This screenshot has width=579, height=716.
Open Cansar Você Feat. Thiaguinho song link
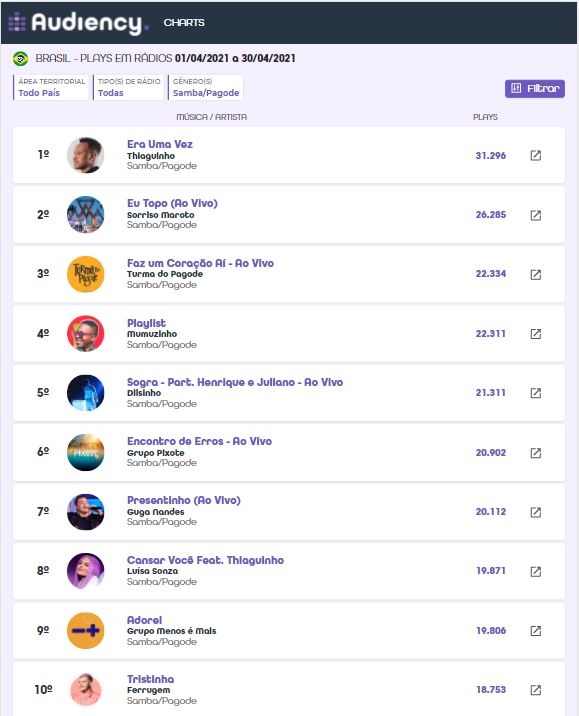[205, 560]
